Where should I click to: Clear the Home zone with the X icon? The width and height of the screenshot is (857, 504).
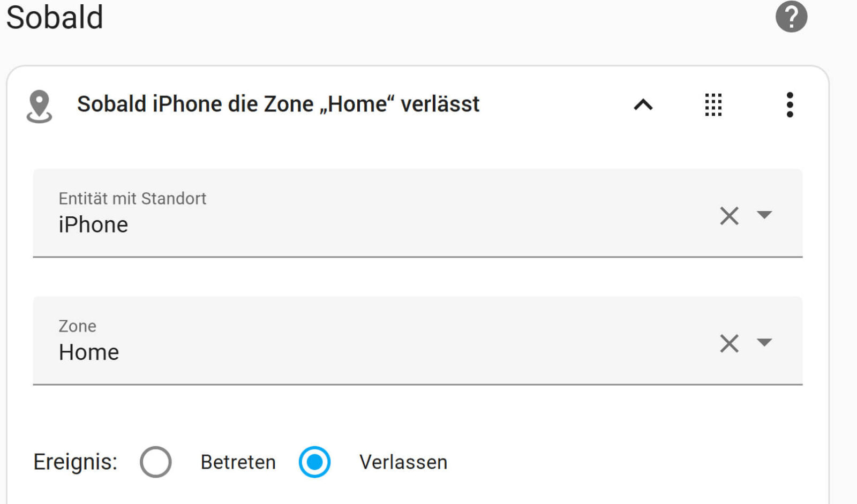(729, 343)
